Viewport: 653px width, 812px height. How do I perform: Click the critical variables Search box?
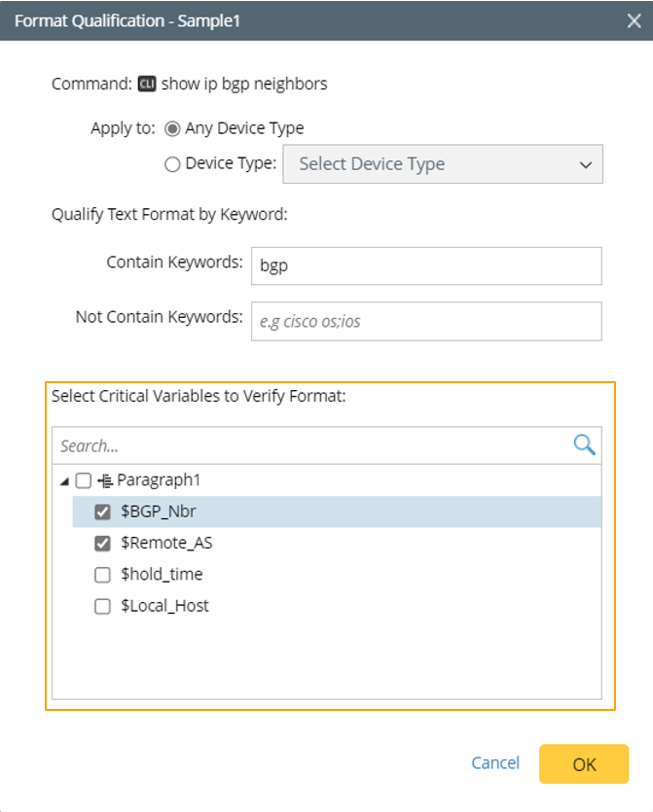pos(311,445)
